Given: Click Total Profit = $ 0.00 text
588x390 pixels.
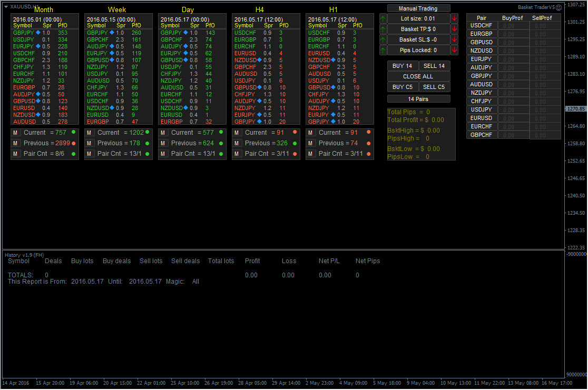Looking at the screenshot, I should click(x=416, y=120).
